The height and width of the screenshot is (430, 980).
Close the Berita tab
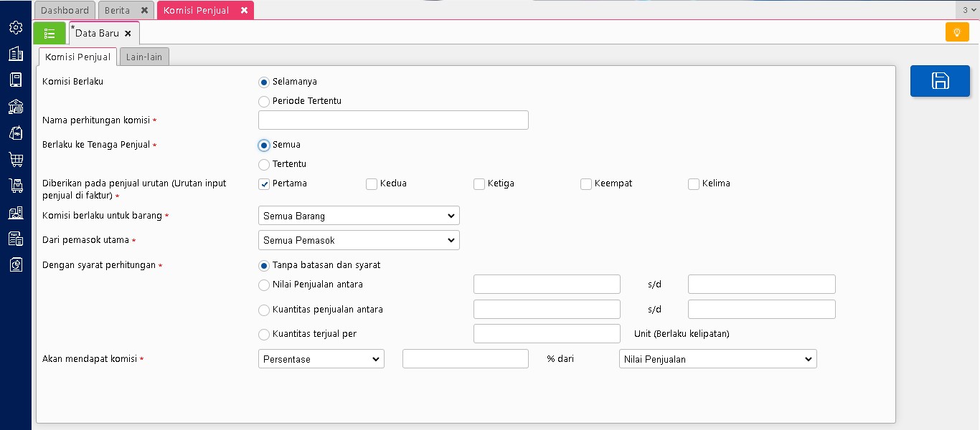(x=144, y=11)
